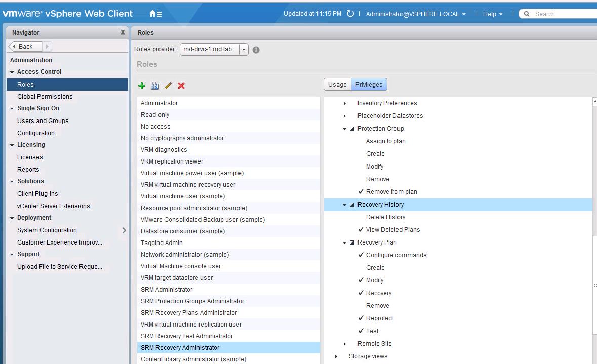Open the Help dropdown menu
This screenshot has width=597, height=364.
click(493, 14)
